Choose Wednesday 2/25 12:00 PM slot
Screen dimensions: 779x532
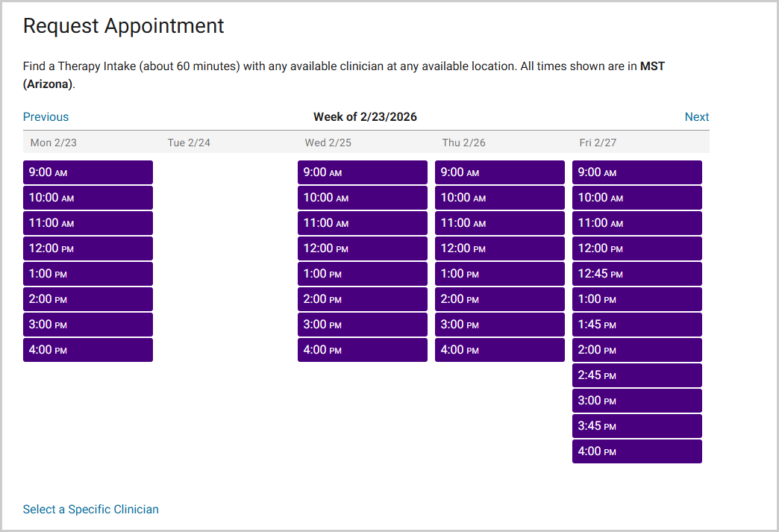coord(363,248)
